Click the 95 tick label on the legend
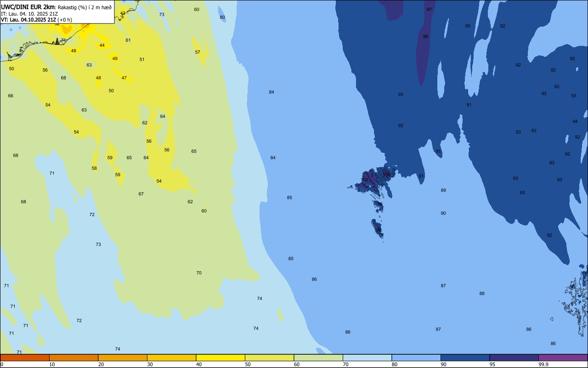 (492, 364)
